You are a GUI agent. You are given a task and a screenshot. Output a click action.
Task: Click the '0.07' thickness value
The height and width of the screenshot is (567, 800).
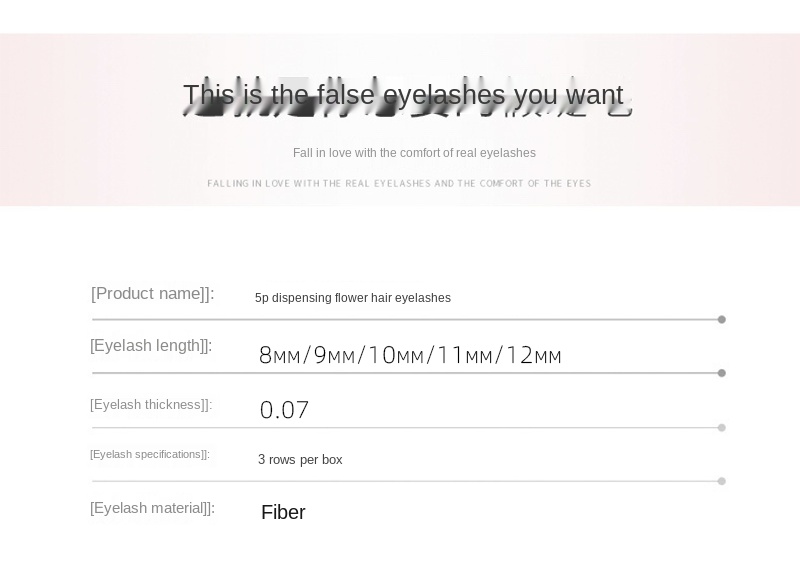tap(284, 410)
